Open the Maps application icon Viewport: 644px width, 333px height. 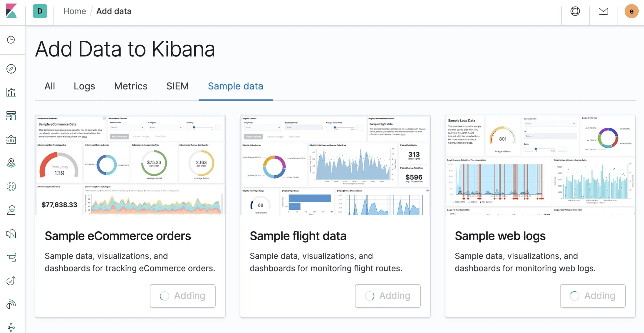11,163
